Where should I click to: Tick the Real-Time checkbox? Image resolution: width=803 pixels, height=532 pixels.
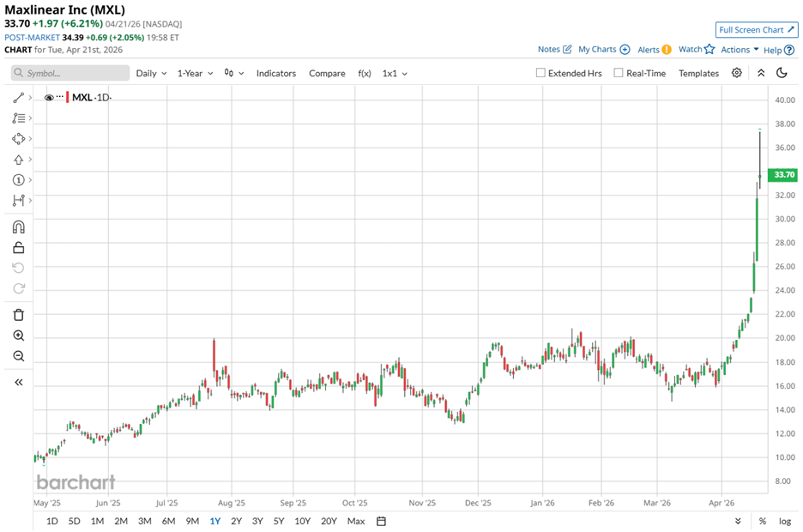click(619, 73)
